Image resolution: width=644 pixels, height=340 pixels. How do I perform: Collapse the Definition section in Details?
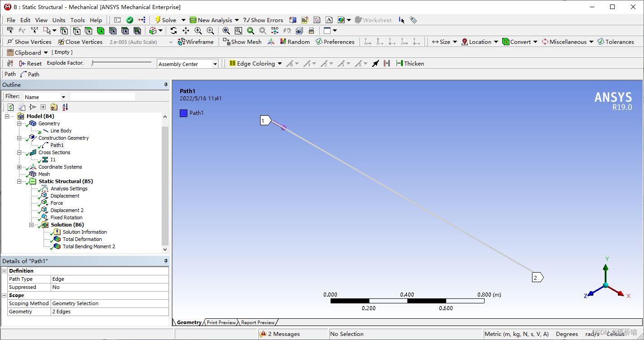5,271
